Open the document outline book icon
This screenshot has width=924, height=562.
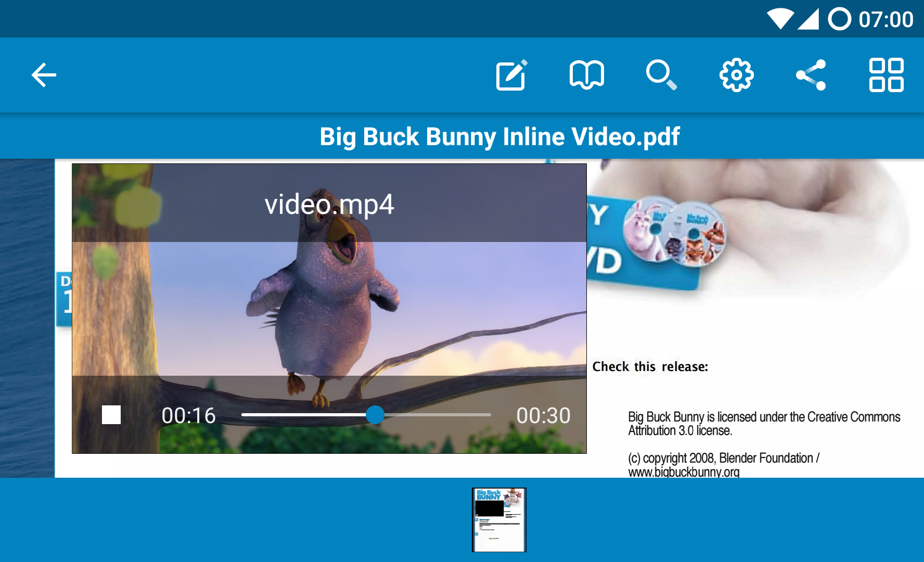tap(586, 75)
